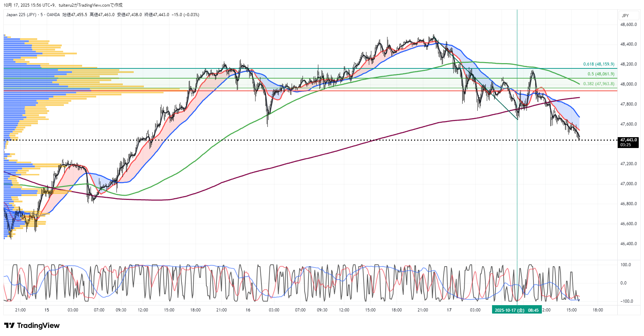Click the −15.0 (−0.03%) change value
The width and height of the screenshot is (644, 336).
185,15
